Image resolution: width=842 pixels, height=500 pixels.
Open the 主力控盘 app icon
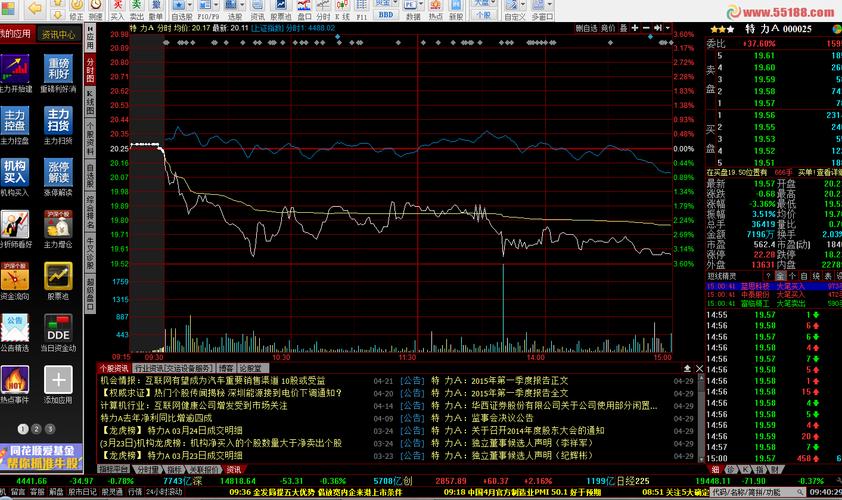15,121
